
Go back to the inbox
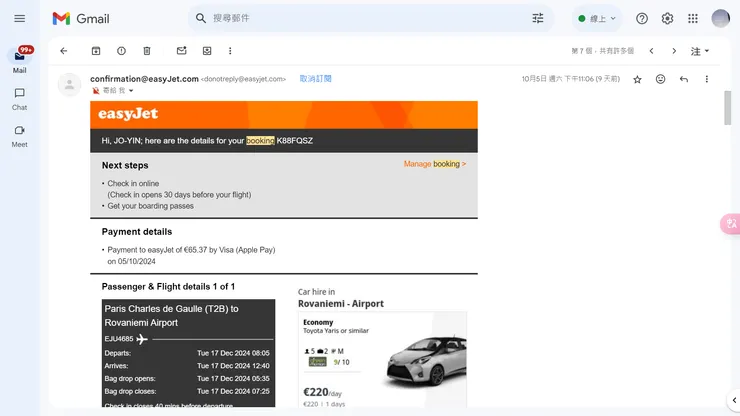pos(64,51)
